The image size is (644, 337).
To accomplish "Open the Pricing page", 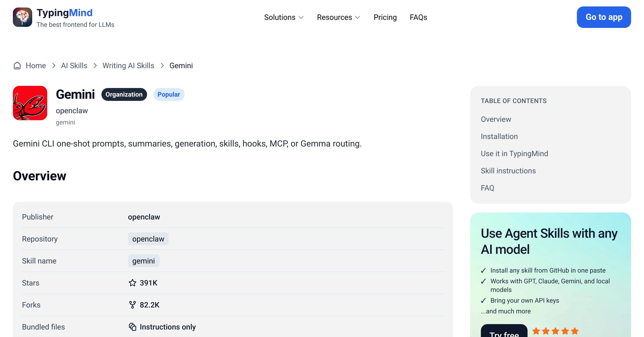I will tap(385, 17).
